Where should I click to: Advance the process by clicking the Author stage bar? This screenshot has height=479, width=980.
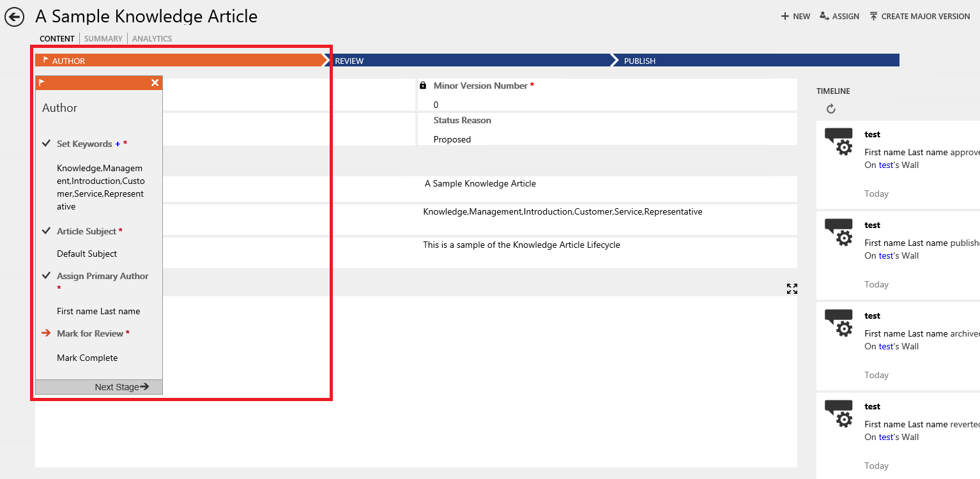pos(160,59)
